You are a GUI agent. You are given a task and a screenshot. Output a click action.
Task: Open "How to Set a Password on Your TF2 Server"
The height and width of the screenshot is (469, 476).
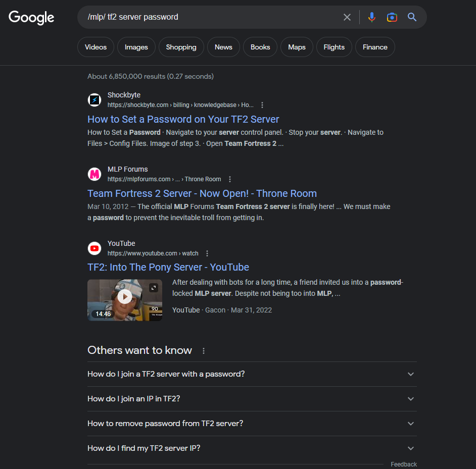point(183,119)
